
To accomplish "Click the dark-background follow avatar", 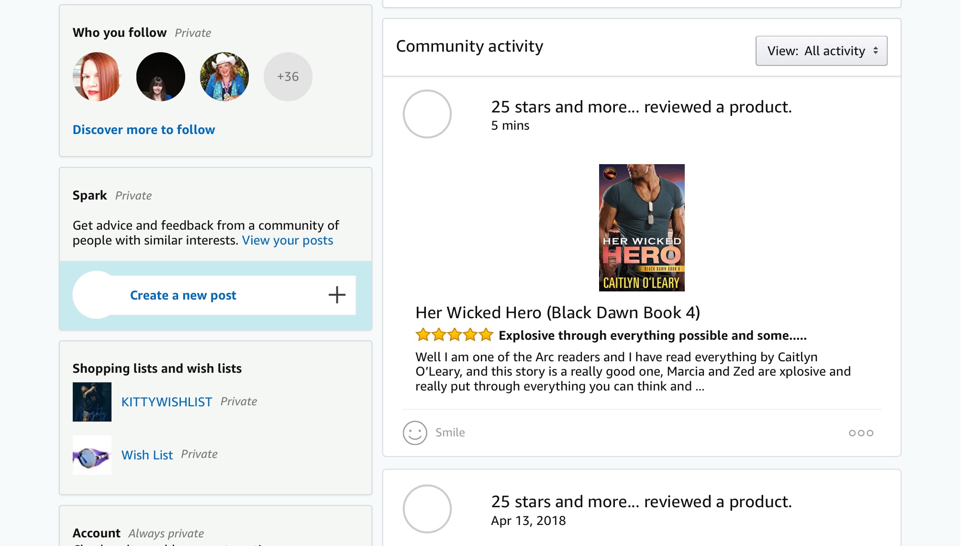I will (161, 77).
